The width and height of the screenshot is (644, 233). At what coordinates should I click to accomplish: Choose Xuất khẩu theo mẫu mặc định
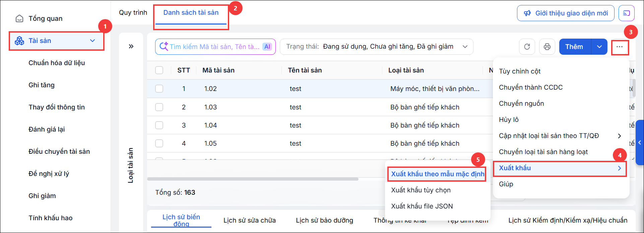pos(437,174)
